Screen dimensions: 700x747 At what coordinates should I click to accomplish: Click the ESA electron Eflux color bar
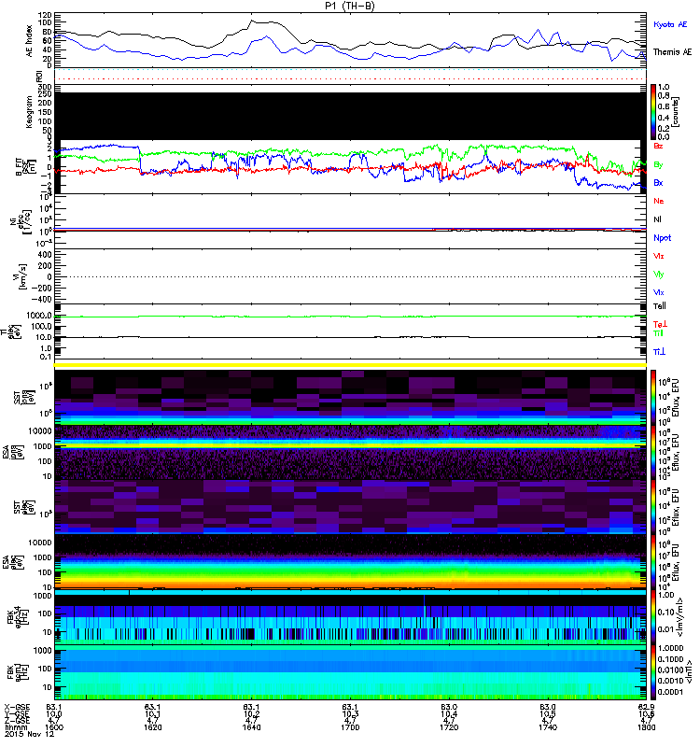tap(653, 562)
